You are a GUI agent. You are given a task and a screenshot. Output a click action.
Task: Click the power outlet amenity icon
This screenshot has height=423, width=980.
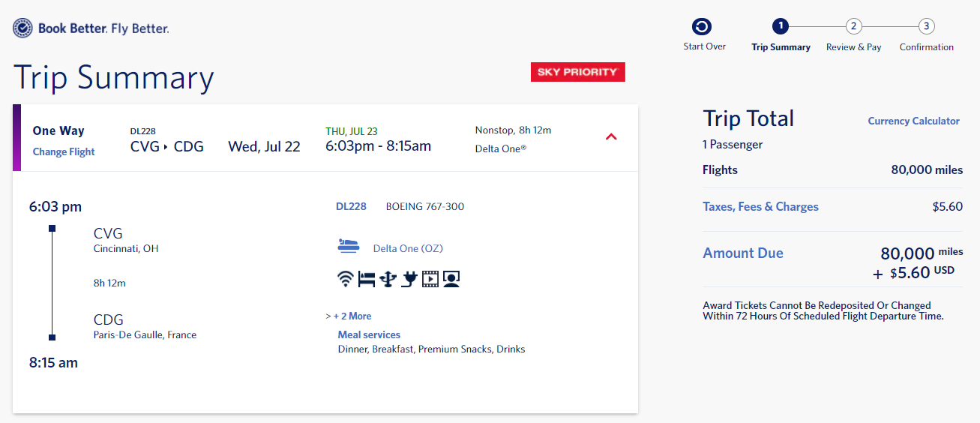click(x=409, y=279)
